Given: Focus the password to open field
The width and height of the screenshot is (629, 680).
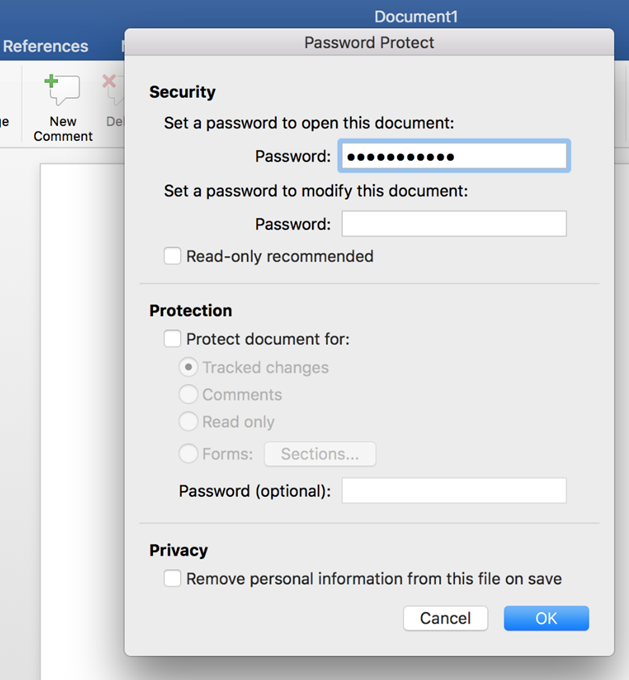Looking at the screenshot, I should point(454,156).
